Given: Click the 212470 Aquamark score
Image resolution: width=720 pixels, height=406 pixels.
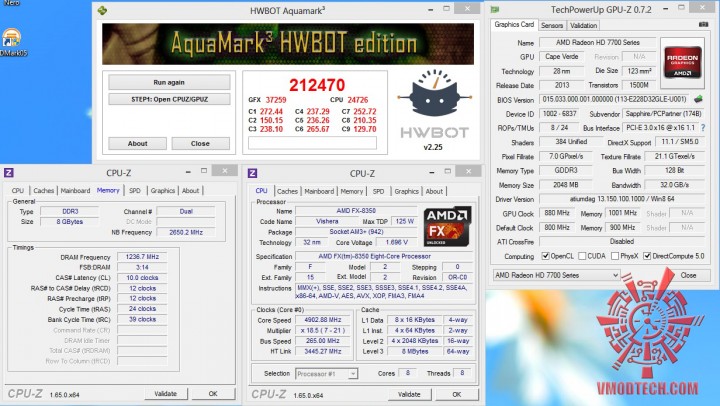Looking at the screenshot, I should [x=317, y=85].
